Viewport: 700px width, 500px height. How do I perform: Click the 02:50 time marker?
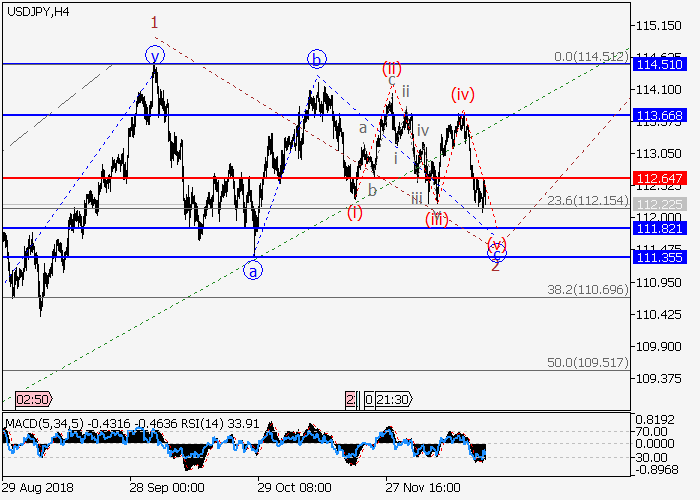tap(24, 398)
